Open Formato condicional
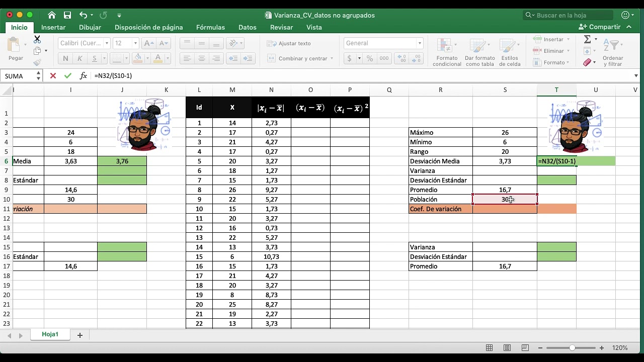This screenshot has height=362, width=644. coord(447,52)
